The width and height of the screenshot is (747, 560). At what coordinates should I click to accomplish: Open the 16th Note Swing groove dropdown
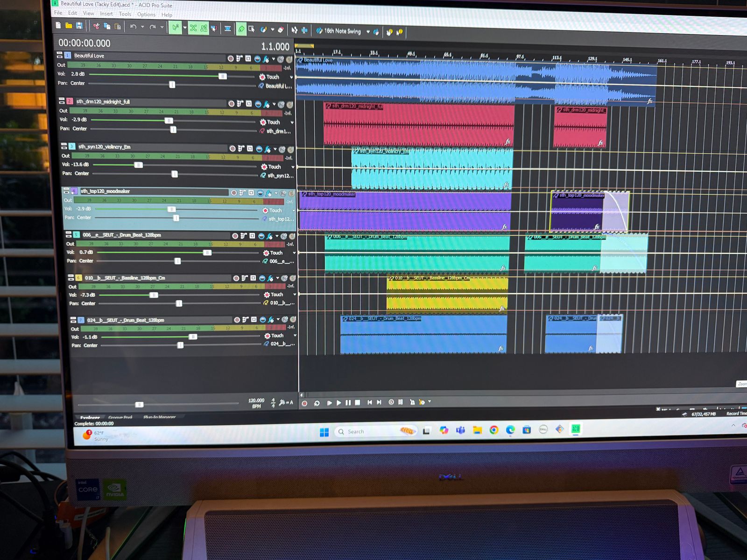tap(368, 32)
